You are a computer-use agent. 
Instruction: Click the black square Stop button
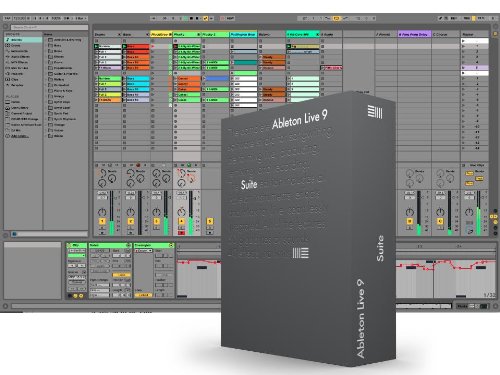coord(191,18)
